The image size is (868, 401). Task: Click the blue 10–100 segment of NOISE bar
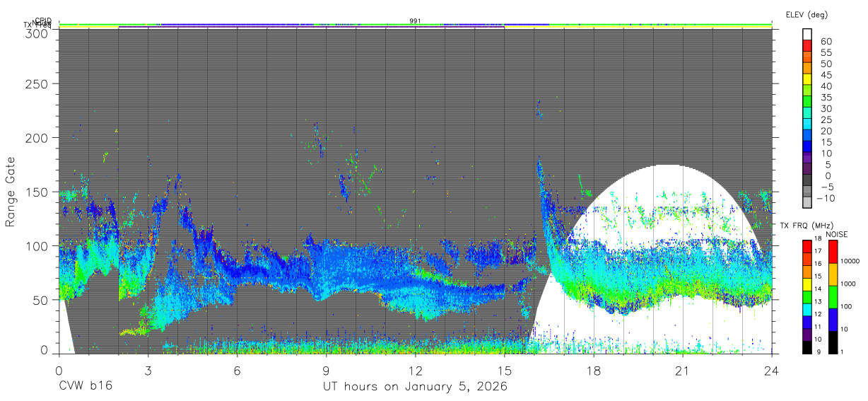coord(832,318)
